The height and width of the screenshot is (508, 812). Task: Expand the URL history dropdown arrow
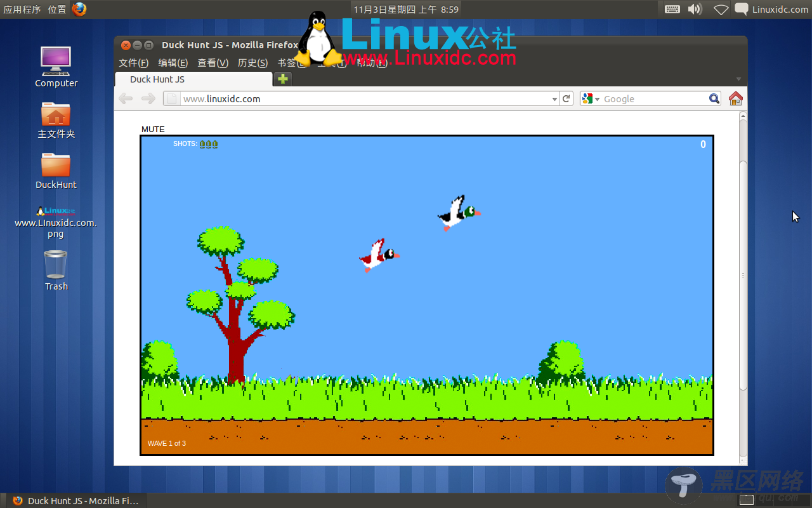[x=554, y=99]
